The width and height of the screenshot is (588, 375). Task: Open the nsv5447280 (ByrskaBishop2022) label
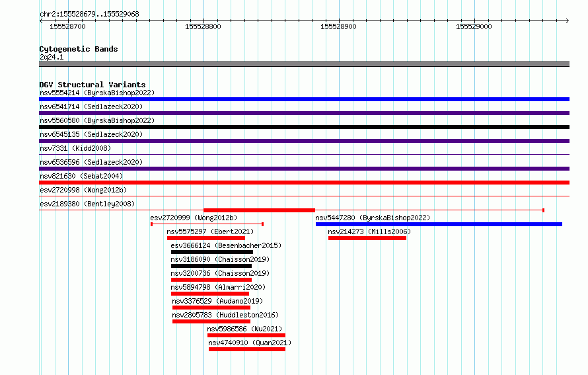(x=373, y=218)
